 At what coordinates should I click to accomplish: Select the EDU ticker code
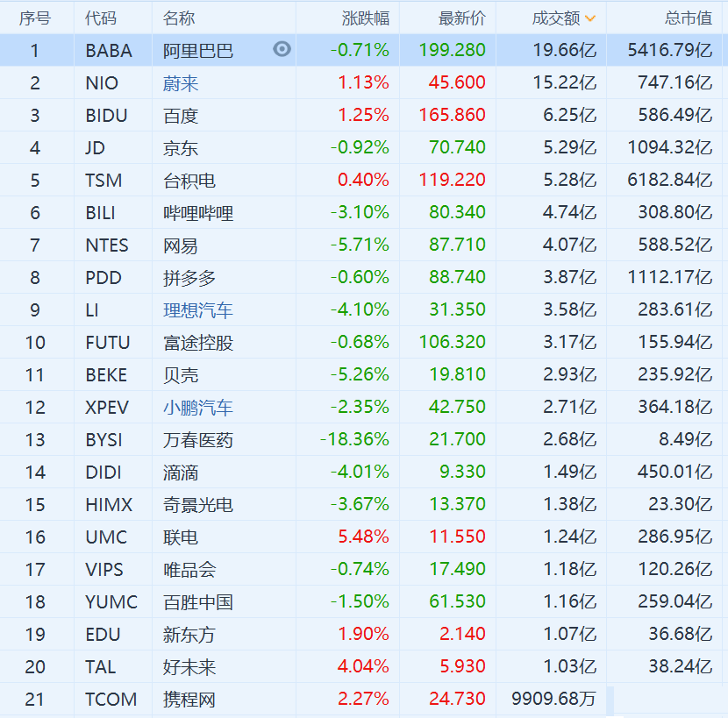pos(103,634)
